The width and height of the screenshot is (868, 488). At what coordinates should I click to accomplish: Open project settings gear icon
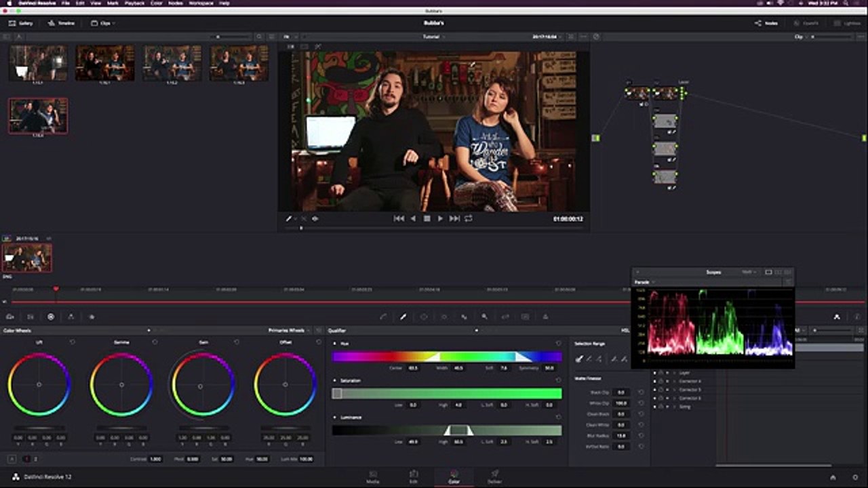[x=855, y=477]
